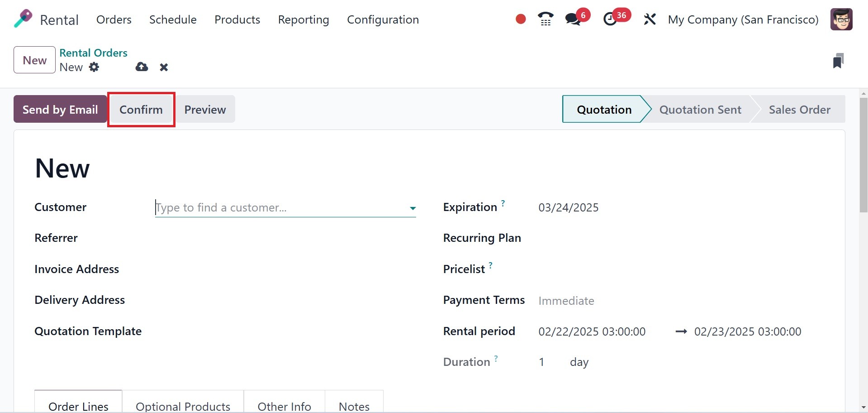The width and height of the screenshot is (868, 413).
Task: Click the Send by Email button
Action: tap(60, 110)
